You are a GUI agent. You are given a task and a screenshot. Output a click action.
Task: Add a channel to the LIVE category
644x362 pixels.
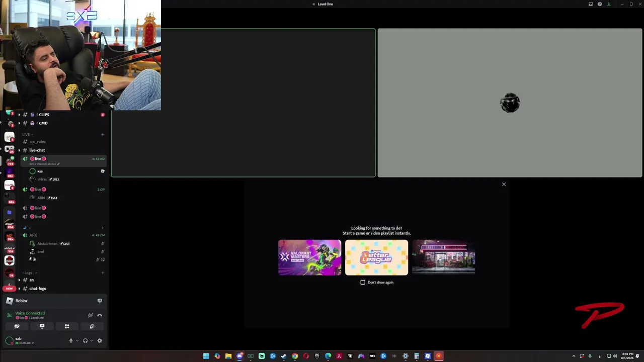(x=103, y=134)
